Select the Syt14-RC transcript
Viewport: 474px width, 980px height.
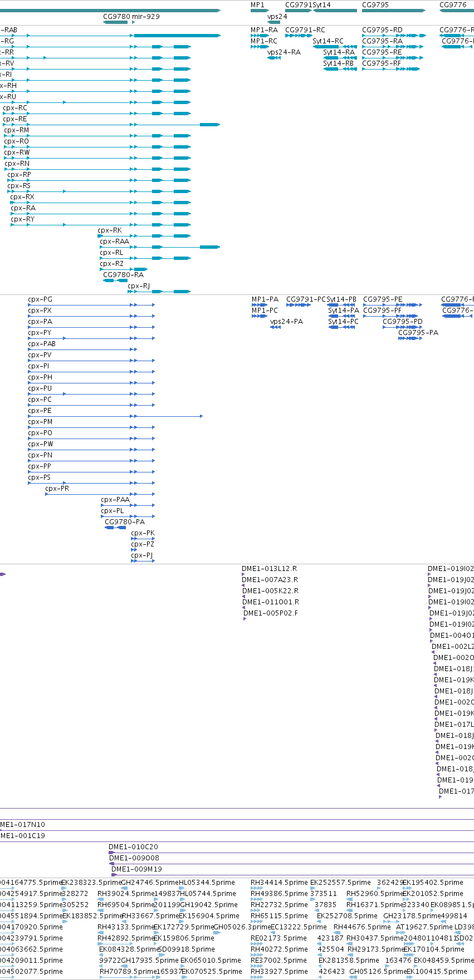point(328,41)
